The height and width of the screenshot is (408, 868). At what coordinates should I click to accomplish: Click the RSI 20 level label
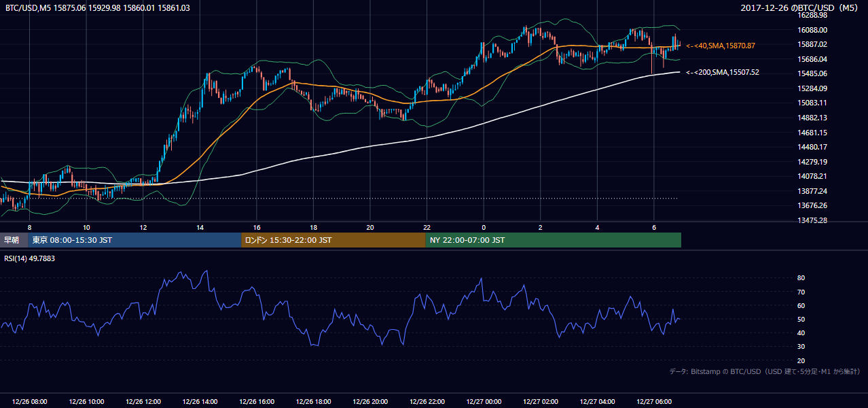click(x=801, y=360)
